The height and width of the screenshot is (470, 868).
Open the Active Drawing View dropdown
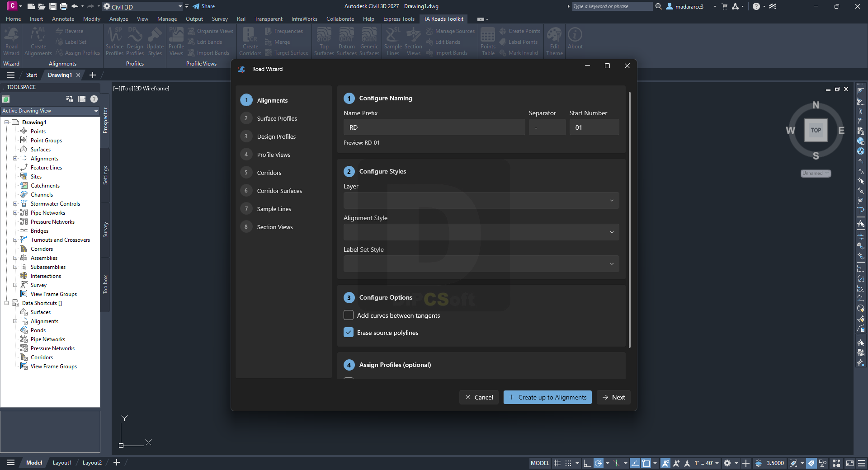(50, 111)
